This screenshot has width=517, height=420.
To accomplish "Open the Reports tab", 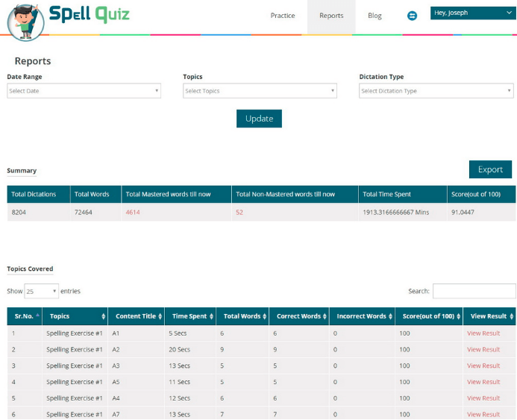I will (331, 16).
